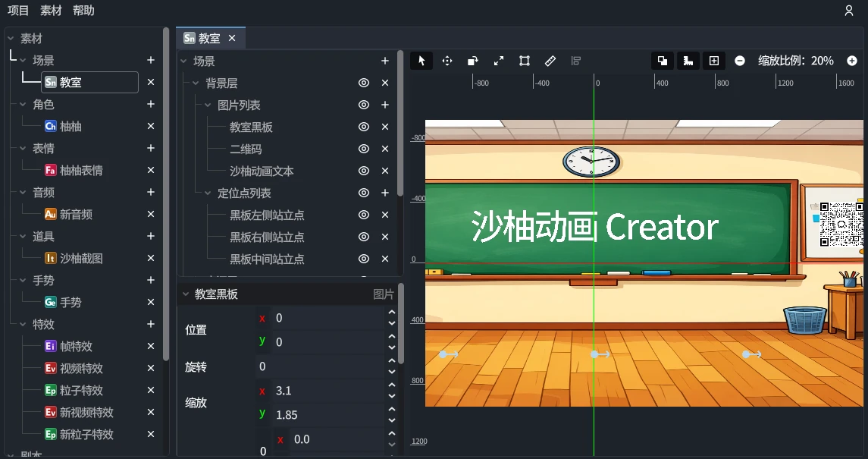Hide the 黑板右侧站立点 anchor
The height and width of the screenshot is (459, 868).
(x=364, y=237)
